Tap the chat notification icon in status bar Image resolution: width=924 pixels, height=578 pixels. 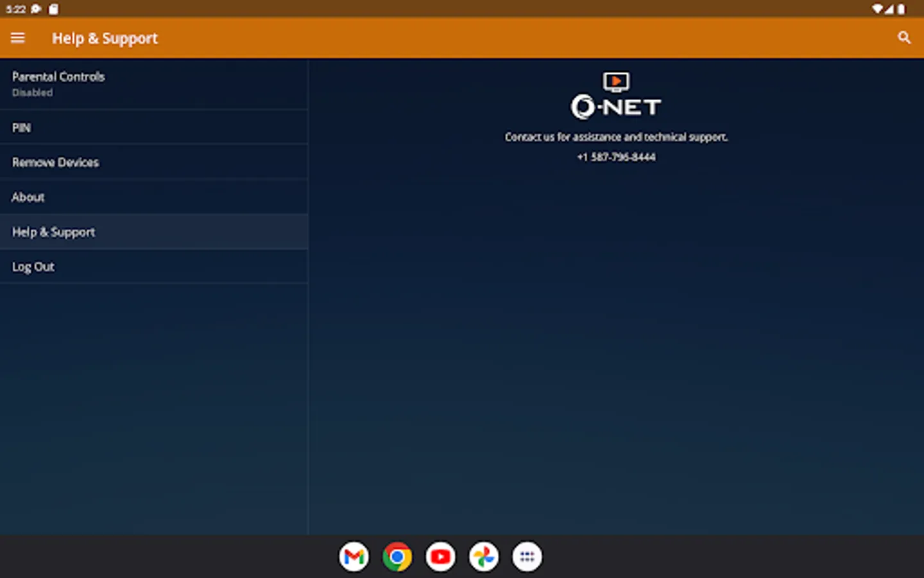click(x=37, y=9)
